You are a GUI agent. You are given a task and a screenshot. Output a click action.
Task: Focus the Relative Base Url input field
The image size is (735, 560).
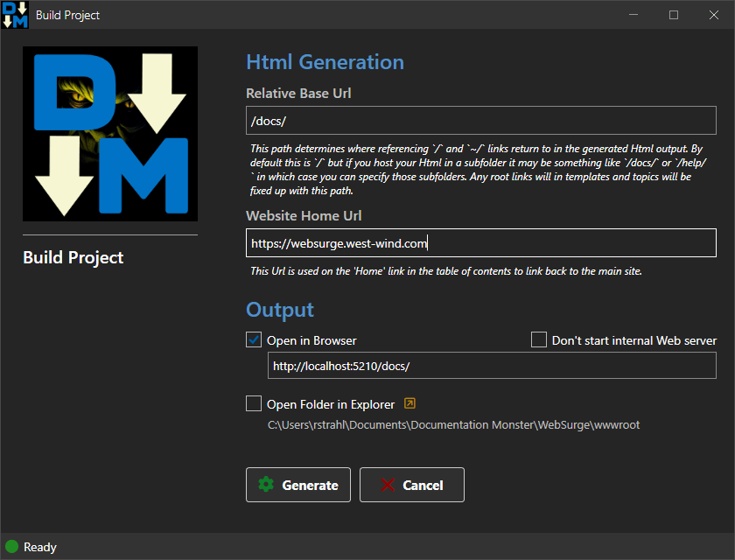(481, 121)
